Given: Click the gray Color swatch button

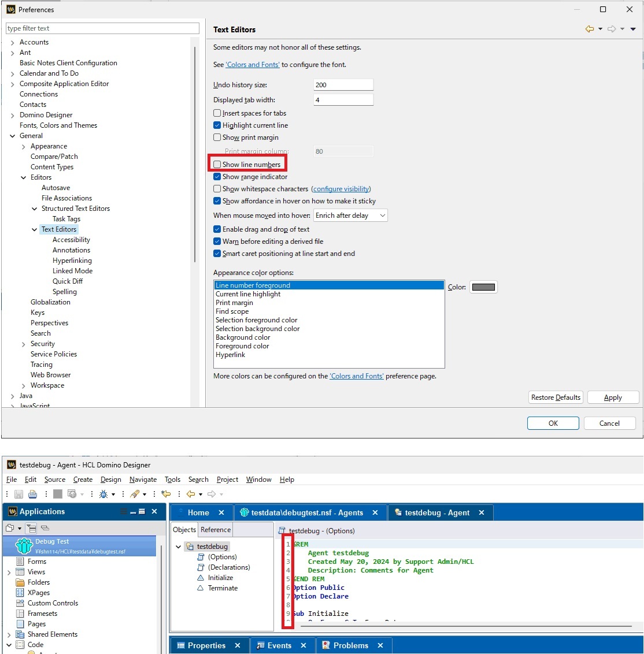Looking at the screenshot, I should click(483, 287).
